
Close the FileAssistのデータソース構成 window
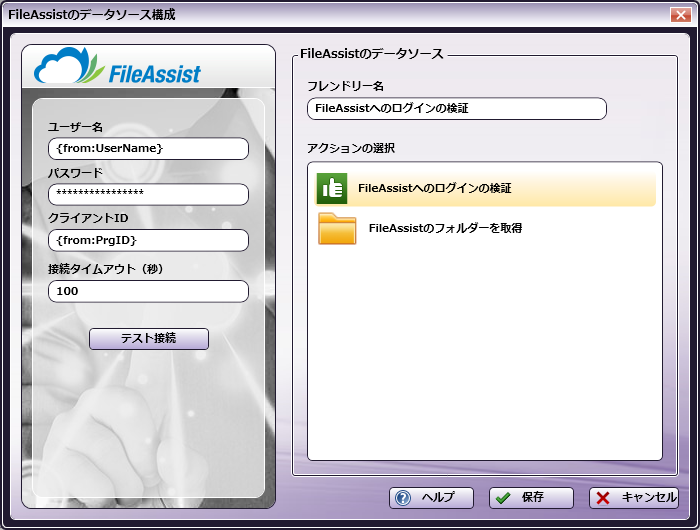[680, 15]
